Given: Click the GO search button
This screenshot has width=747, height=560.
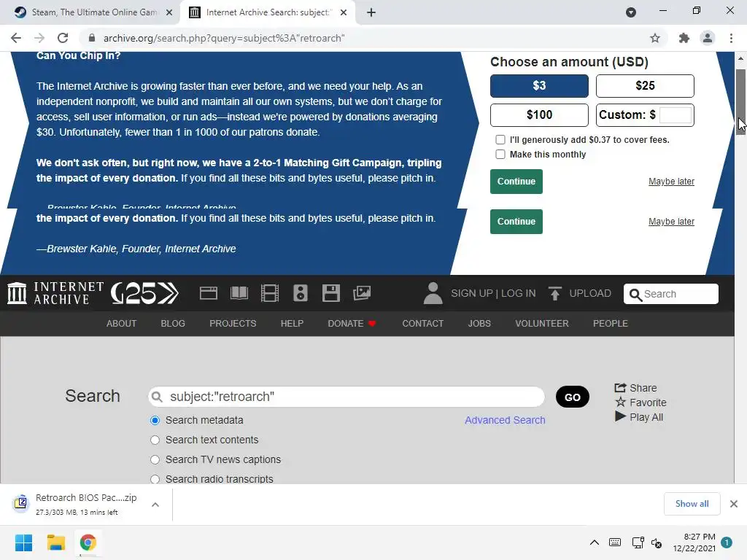Looking at the screenshot, I should point(573,397).
